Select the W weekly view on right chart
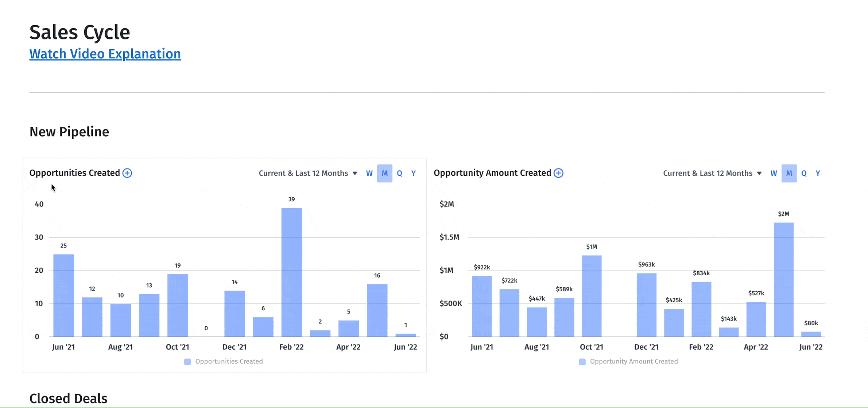Screen dimensions: 868x408 [x=774, y=173]
